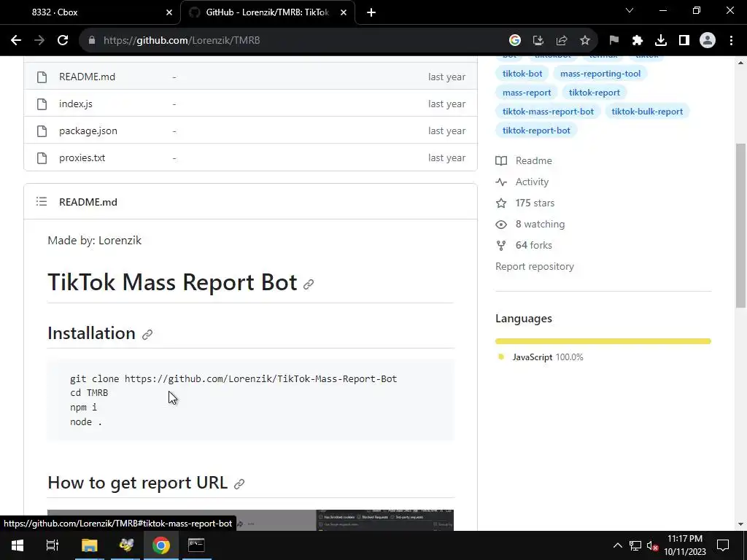View the 175 stars link
Screen dimensions: 747x560
pyautogui.click(x=525, y=203)
